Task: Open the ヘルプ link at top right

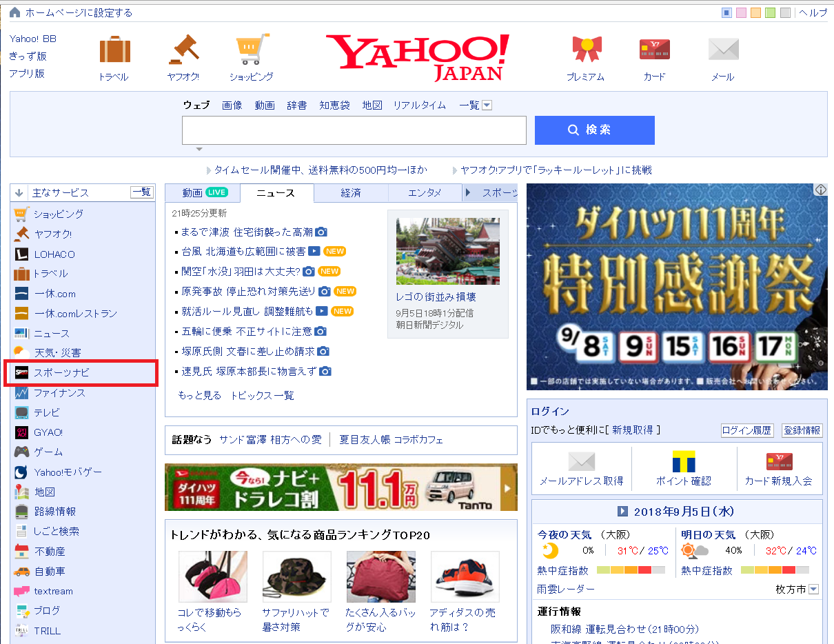Action: click(813, 12)
